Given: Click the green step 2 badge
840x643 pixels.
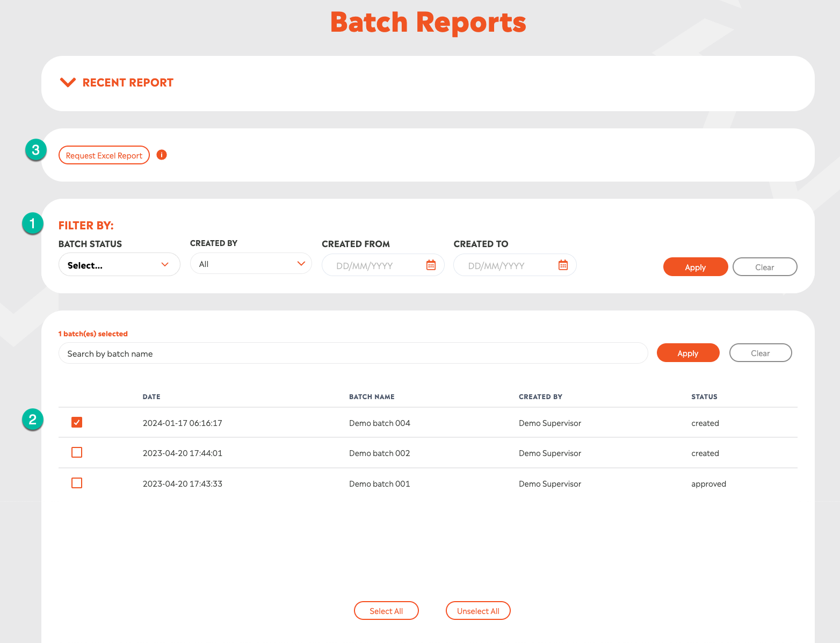Looking at the screenshot, I should pyautogui.click(x=33, y=419).
